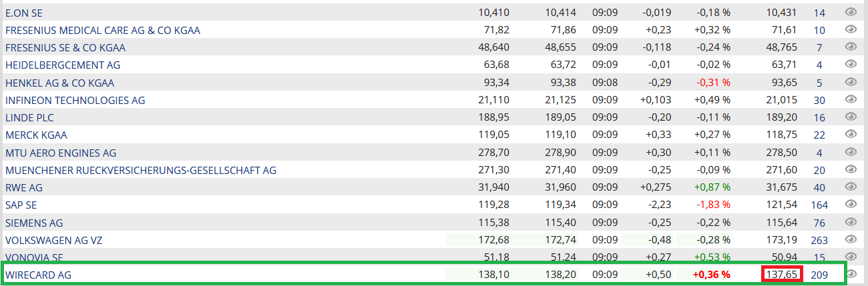The image size is (868, 286).
Task: Click Fresenius SE previous close 48,765
Action: click(782, 47)
